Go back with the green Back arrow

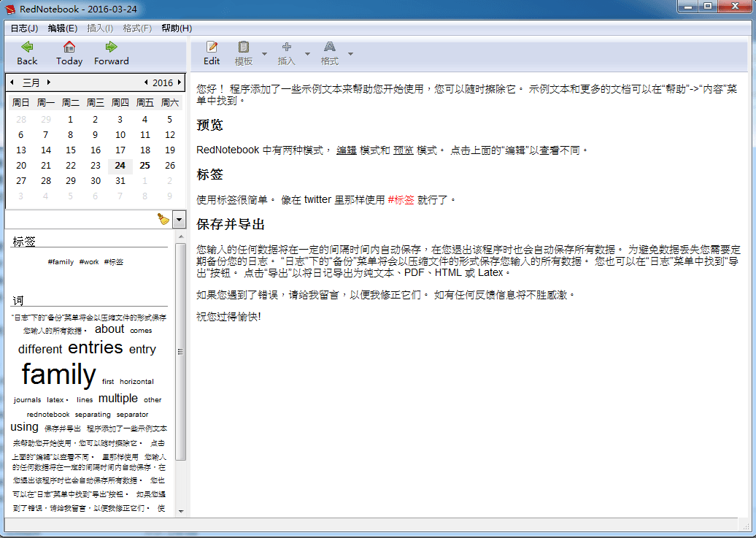tap(27, 53)
